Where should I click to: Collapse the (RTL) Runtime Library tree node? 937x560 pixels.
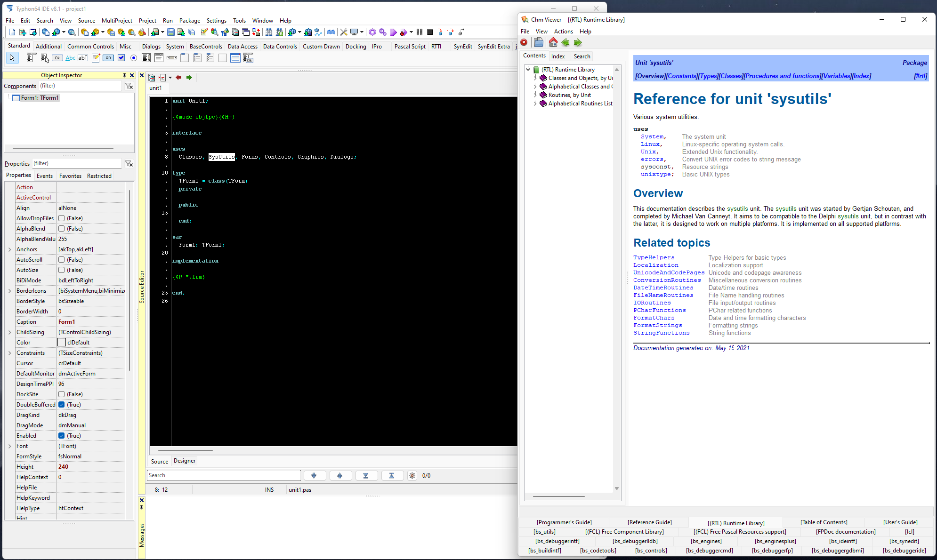click(528, 70)
